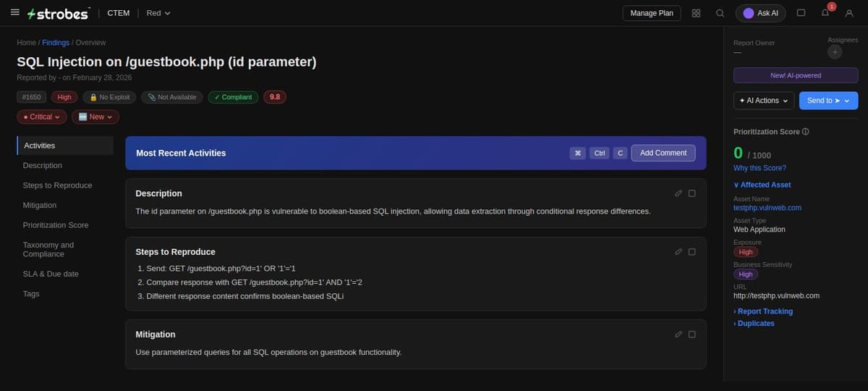The width and height of the screenshot is (868, 391).
Task: Open the AI Actions dropdown
Action: [764, 101]
